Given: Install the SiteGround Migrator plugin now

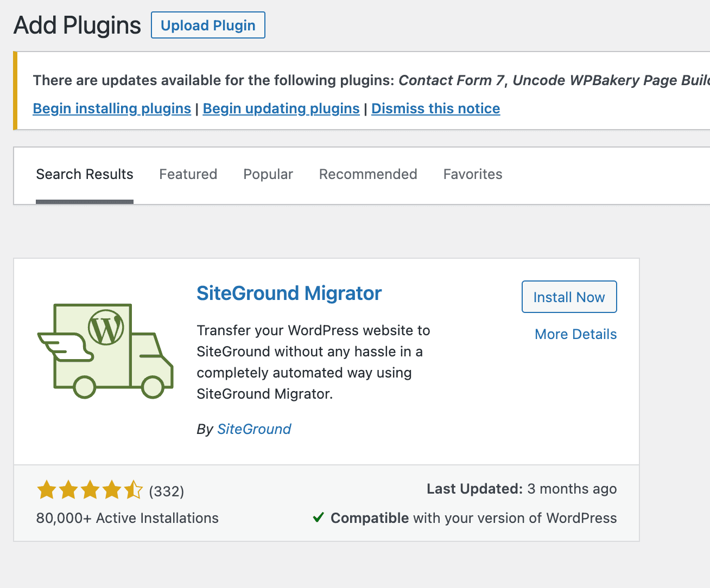Looking at the screenshot, I should coord(569,297).
